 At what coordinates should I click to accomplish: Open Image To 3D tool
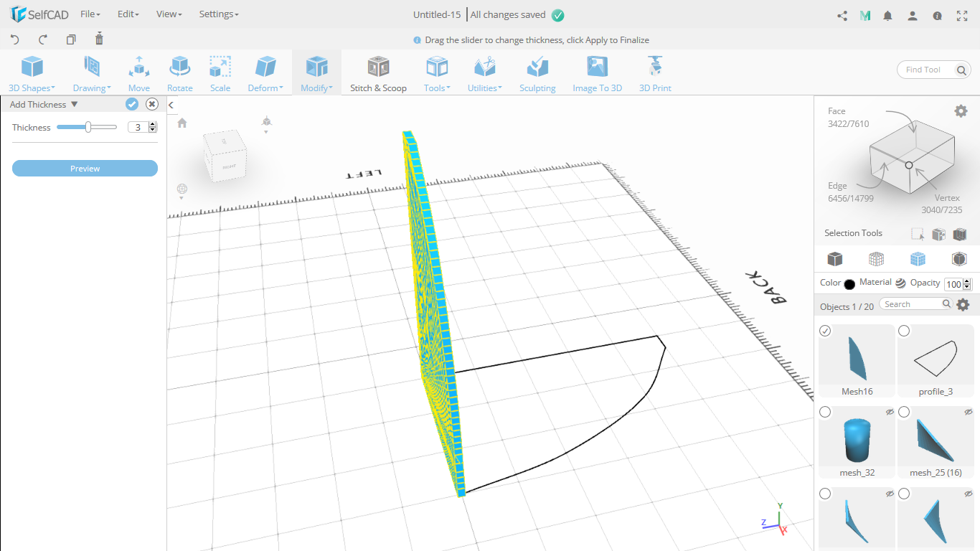[x=597, y=75]
